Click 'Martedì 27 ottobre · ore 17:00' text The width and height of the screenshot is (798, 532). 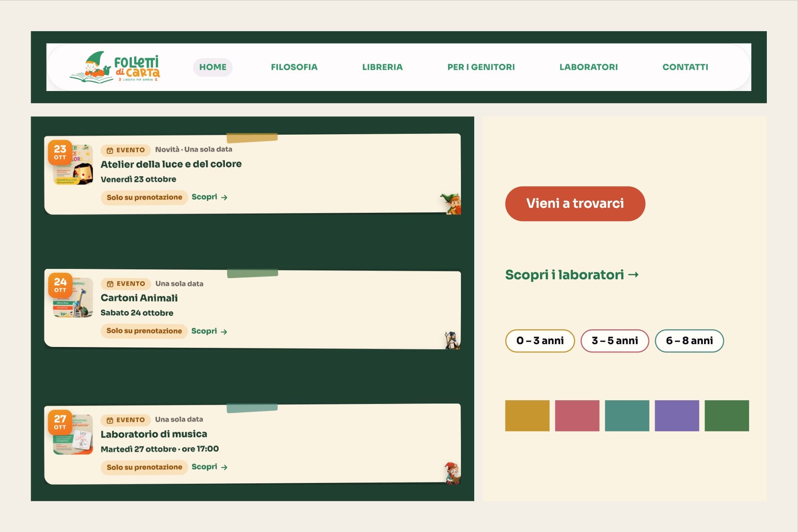[160, 449]
